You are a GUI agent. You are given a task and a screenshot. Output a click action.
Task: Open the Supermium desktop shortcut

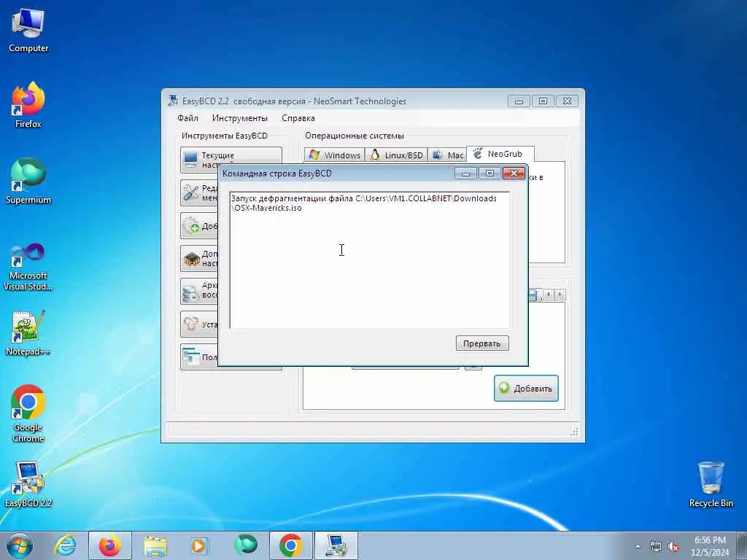pyautogui.click(x=28, y=181)
